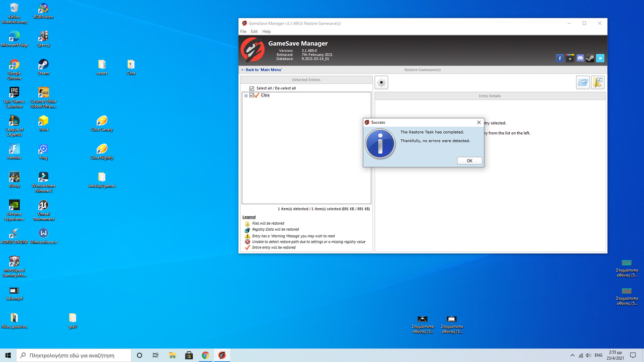Select the Citra folder on desktop
This screenshot has height=362, width=644.
[x=131, y=67]
